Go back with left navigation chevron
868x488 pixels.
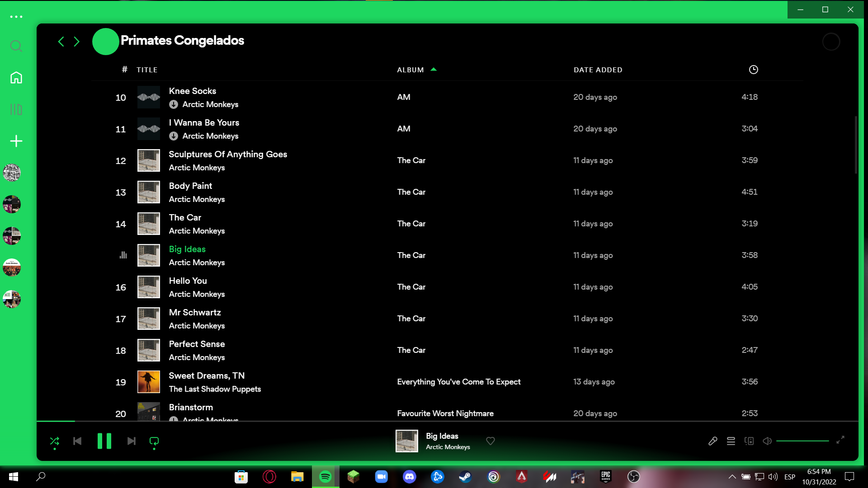(x=61, y=42)
